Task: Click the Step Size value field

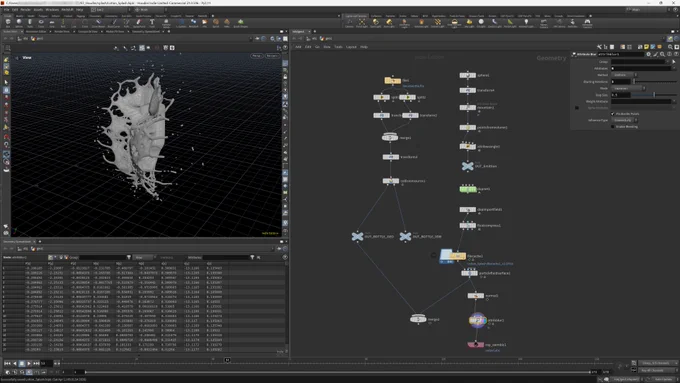Action: click(x=621, y=95)
